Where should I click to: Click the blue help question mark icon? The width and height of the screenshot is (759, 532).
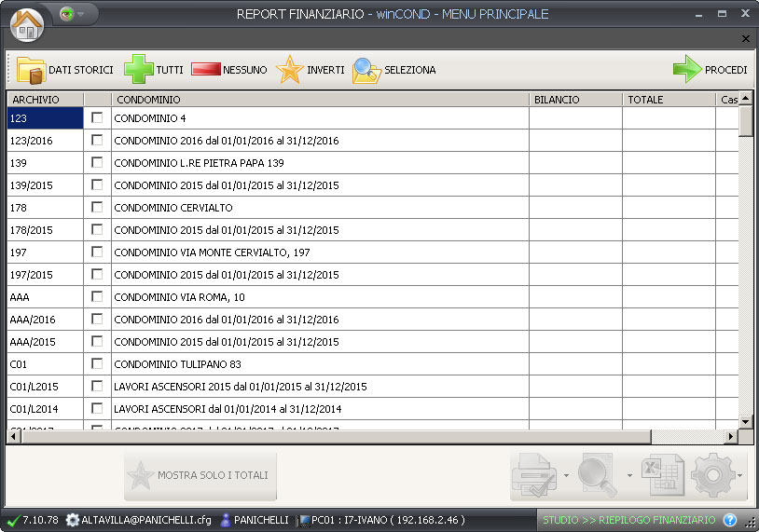[730, 520]
